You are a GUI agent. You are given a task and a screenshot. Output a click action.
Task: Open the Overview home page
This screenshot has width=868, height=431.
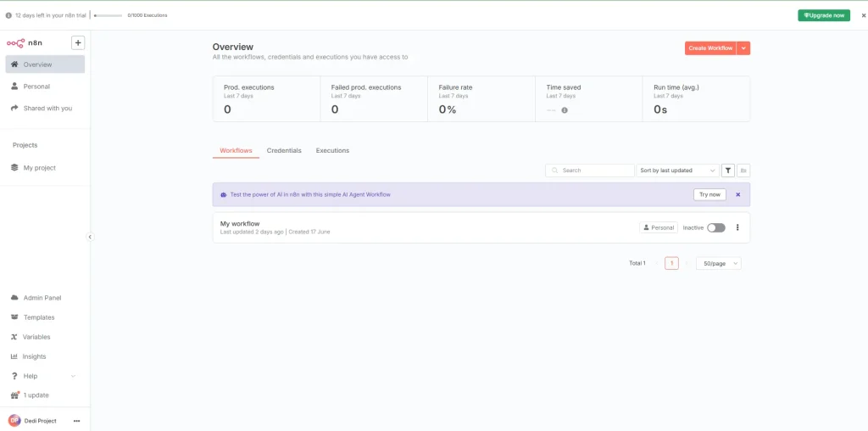click(45, 64)
